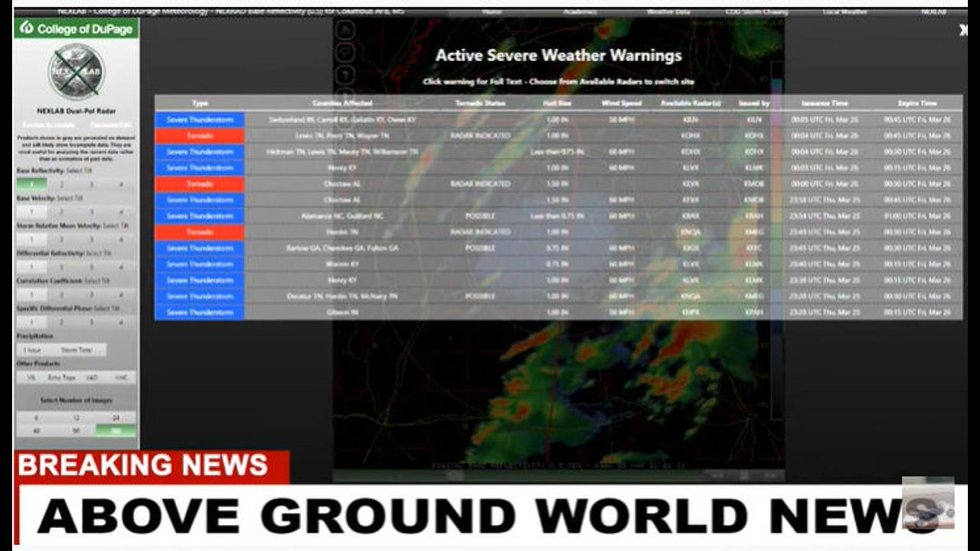Click Storm Total precipitation product
Image resolution: width=980 pixels, height=551 pixels.
tap(77, 350)
